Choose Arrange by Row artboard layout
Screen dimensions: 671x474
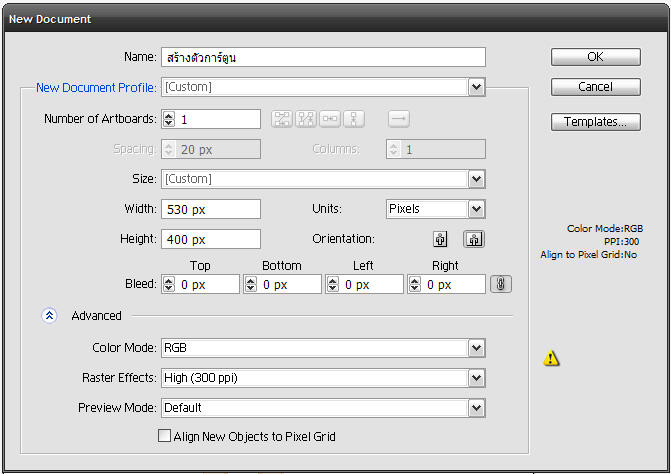(330, 119)
